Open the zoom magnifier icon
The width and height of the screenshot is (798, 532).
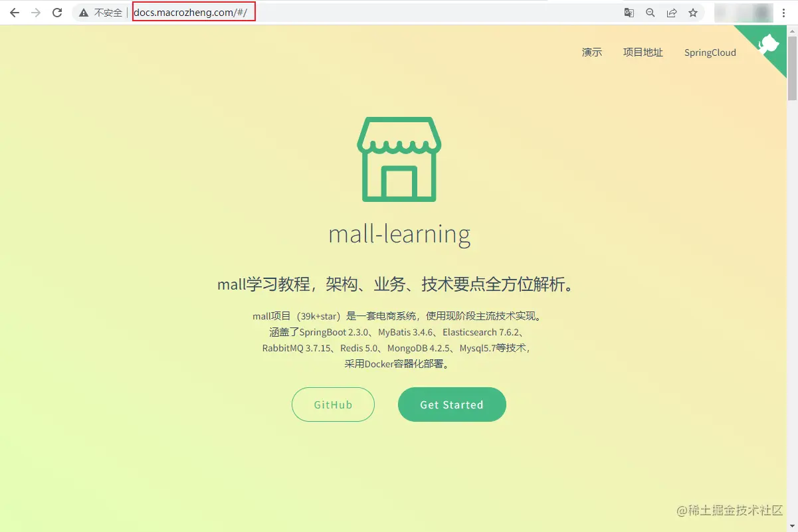[650, 13]
